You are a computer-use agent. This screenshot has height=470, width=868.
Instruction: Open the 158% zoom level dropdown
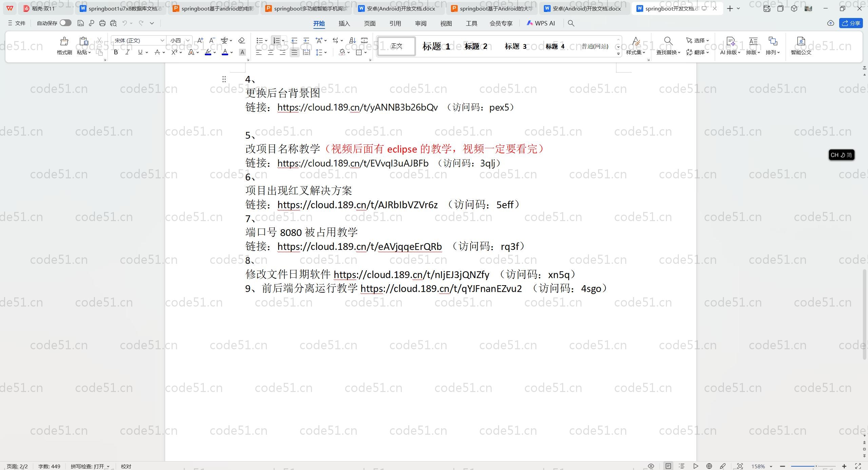point(762,466)
